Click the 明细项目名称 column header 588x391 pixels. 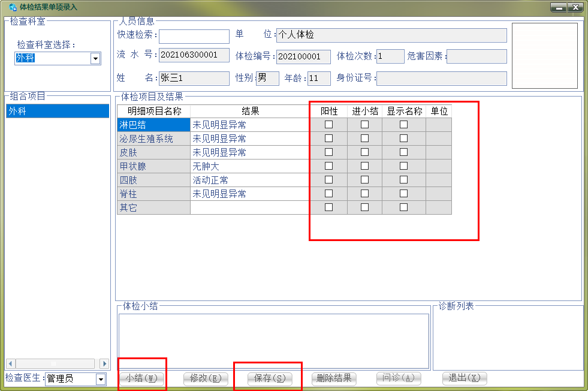[154, 111]
